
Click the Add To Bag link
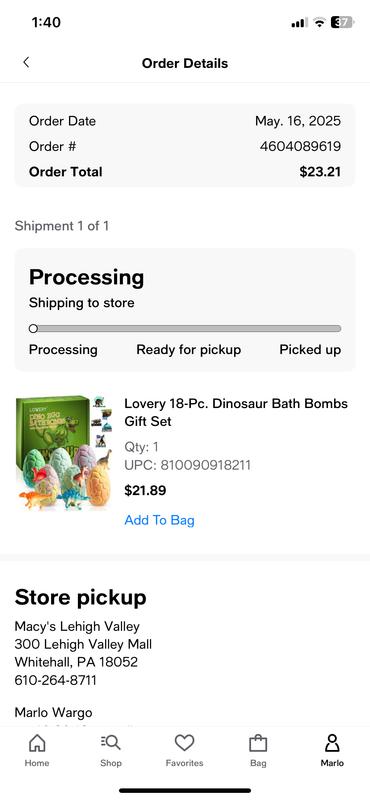point(159,520)
